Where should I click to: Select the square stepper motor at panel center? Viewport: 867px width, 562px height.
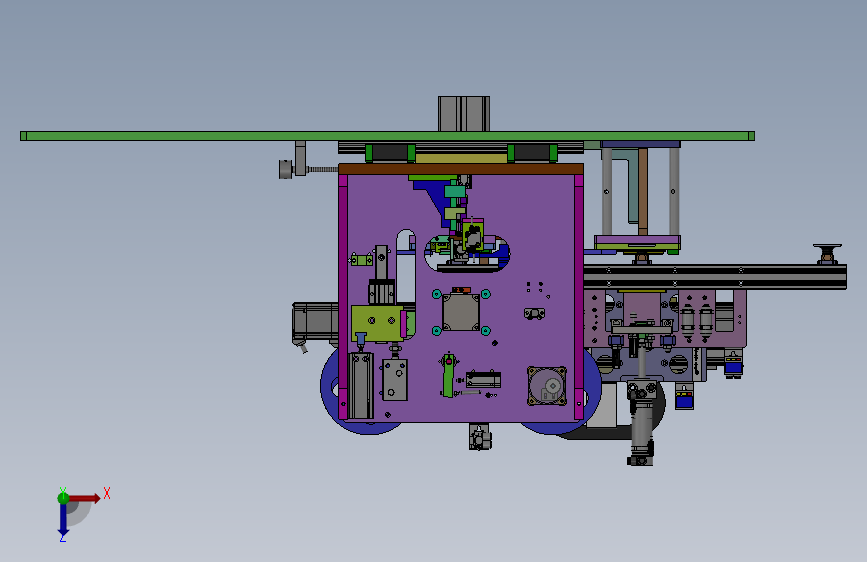pyautogui.click(x=461, y=311)
